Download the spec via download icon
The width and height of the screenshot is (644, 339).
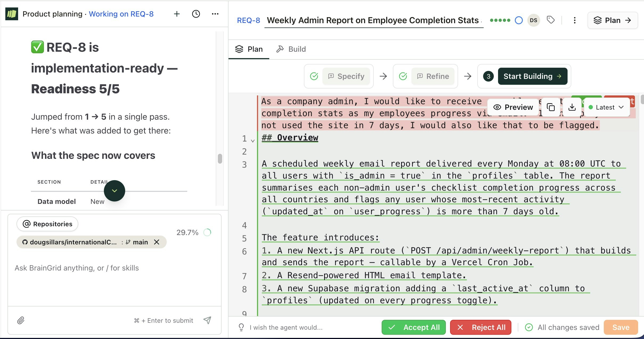[572, 107]
